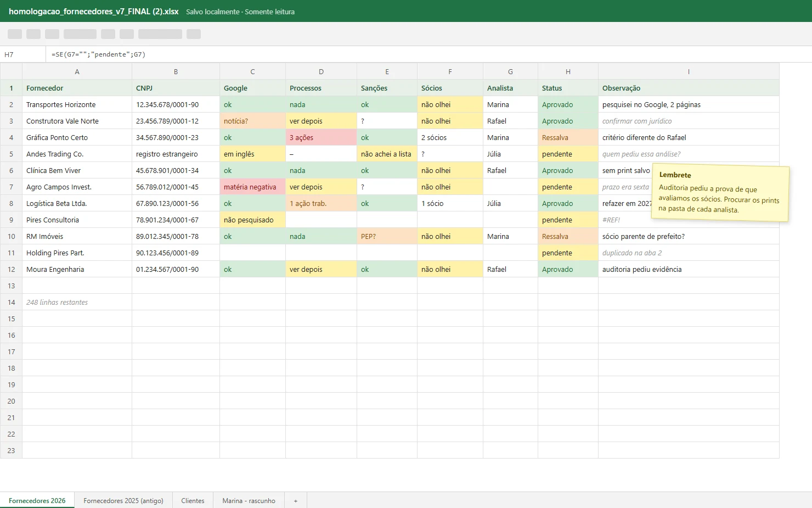This screenshot has width=812, height=508.
Task: Open the Marina - rascunho sheet tab
Action: [249, 500]
